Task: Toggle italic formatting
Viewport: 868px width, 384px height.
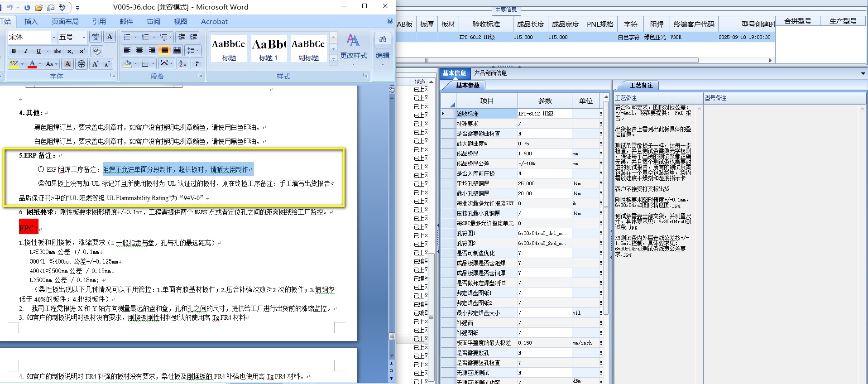Action: coord(26,51)
